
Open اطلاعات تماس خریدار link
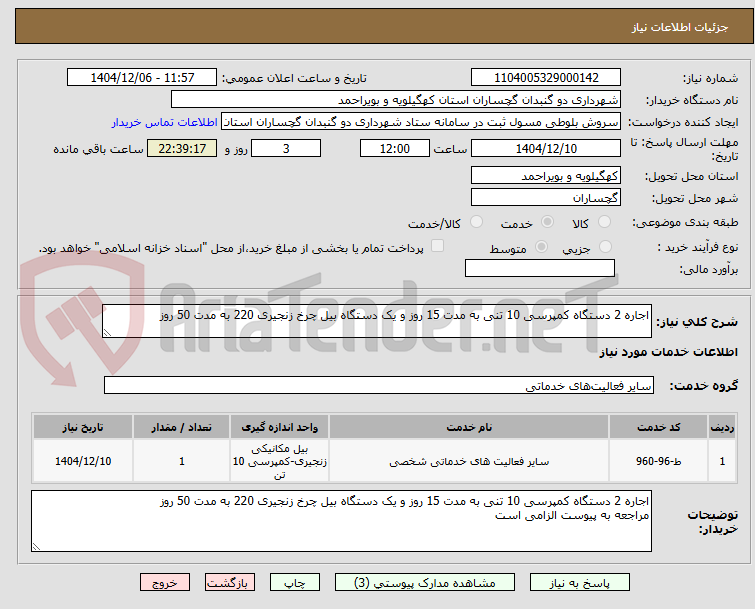165,122
